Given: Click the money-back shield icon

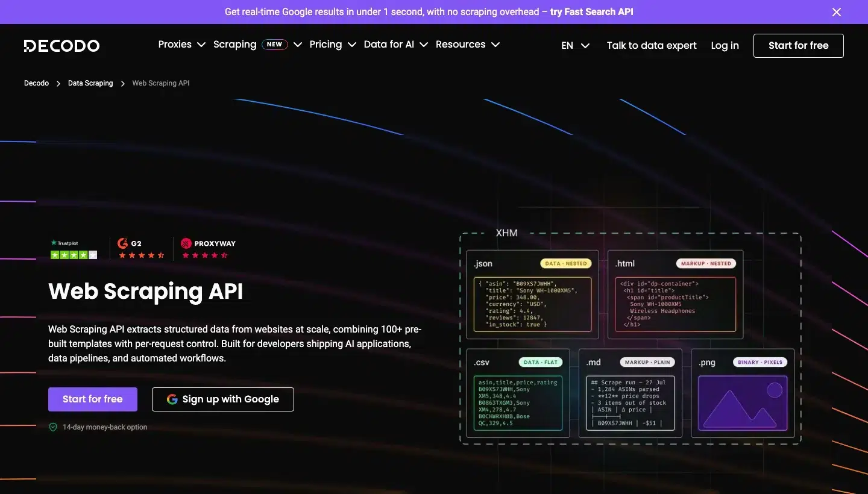Looking at the screenshot, I should pyautogui.click(x=53, y=427).
